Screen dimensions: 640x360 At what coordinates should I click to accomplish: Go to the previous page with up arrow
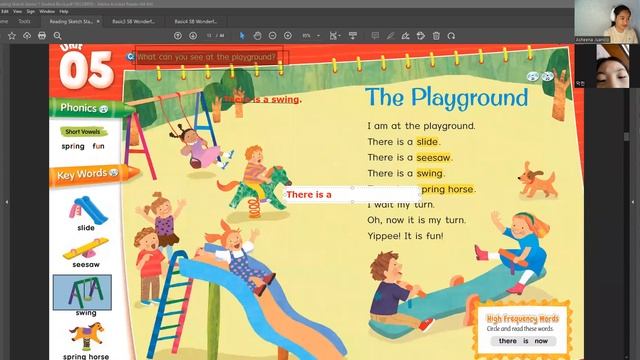coord(178,36)
